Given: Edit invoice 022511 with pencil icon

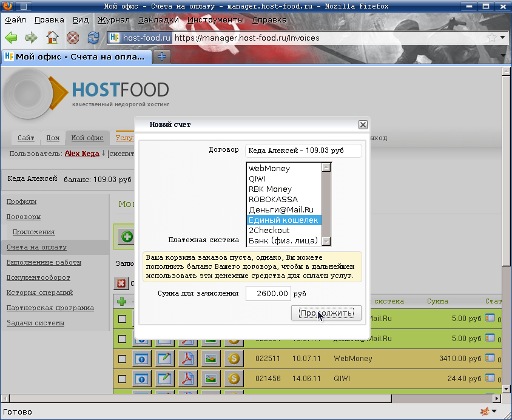Looking at the screenshot, I should point(164,359).
